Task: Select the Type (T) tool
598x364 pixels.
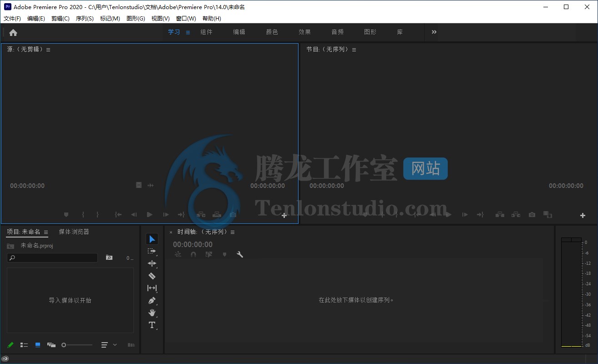Action: pyautogui.click(x=152, y=325)
